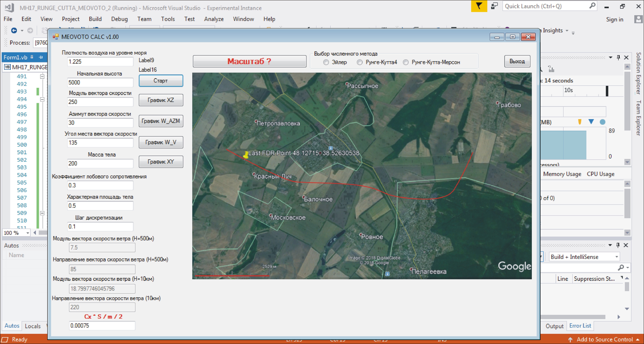Open the 100 % zoom dropdown

click(x=28, y=233)
